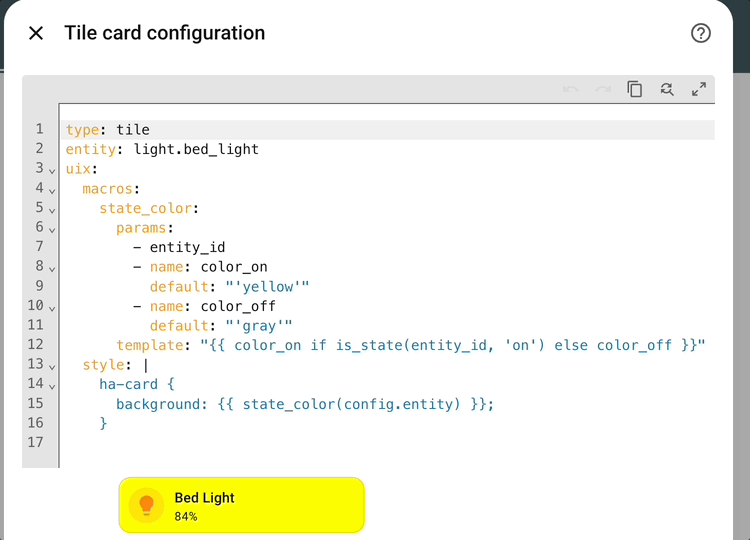Open find and replace in editor toolbar

coord(667,89)
